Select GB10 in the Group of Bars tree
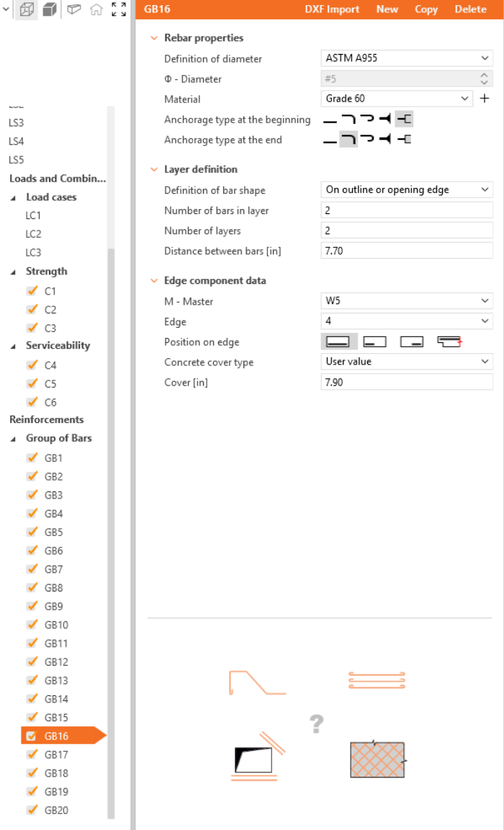Screen dimensions: 504x830 (x=56, y=625)
